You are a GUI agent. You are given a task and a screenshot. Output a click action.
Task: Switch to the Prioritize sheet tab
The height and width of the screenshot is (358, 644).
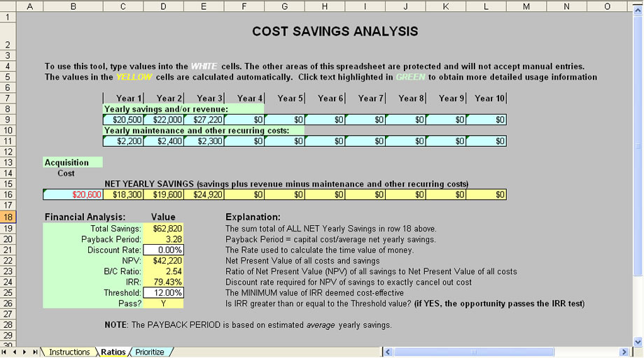point(150,352)
